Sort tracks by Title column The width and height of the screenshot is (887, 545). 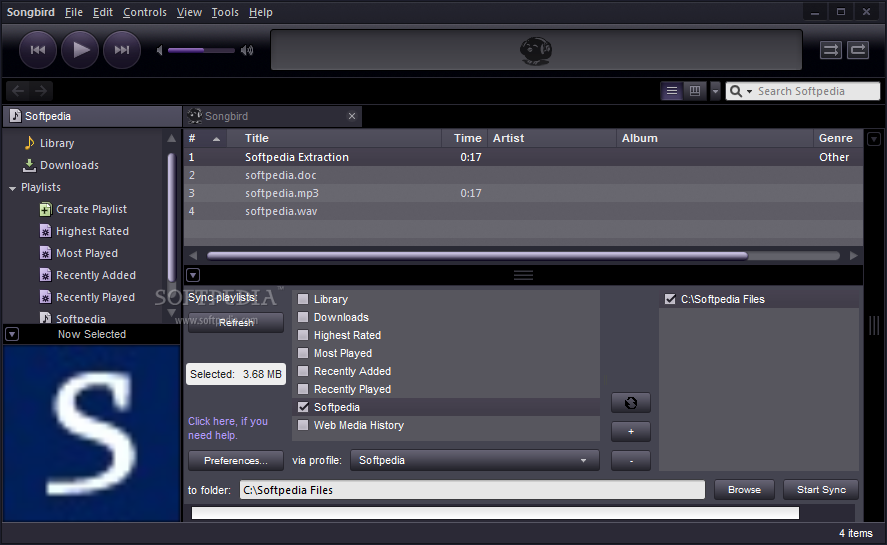[334, 138]
